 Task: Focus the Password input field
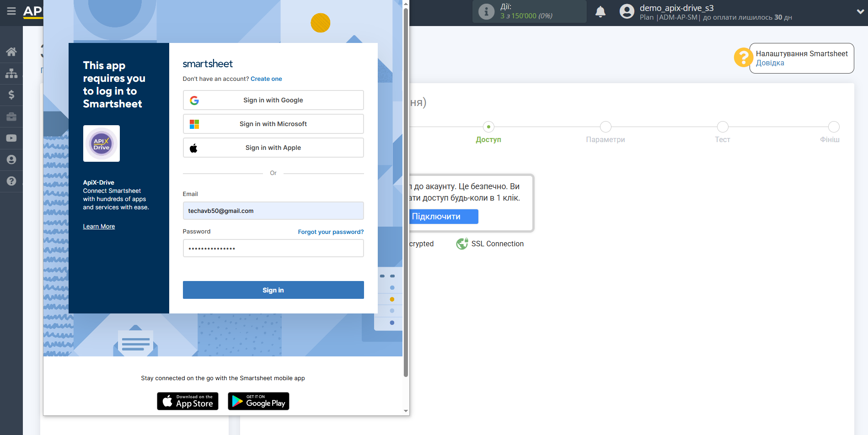273,248
